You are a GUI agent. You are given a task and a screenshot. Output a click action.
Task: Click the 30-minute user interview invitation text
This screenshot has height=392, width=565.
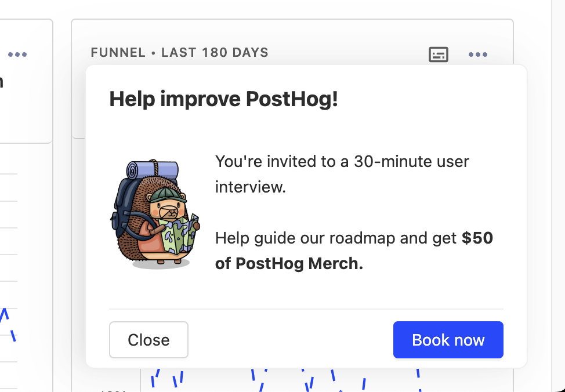(x=342, y=173)
